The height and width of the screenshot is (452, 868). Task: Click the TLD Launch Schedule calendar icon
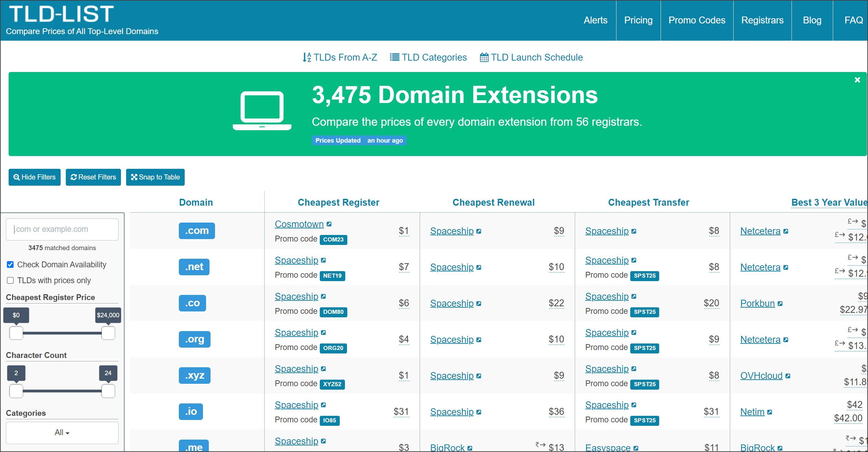484,57
